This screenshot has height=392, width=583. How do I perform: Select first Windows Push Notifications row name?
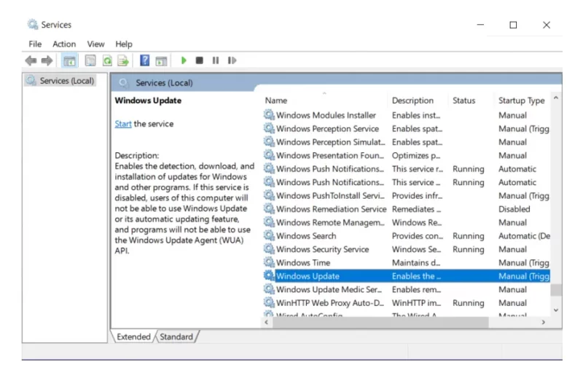click(x=330, y=168)
